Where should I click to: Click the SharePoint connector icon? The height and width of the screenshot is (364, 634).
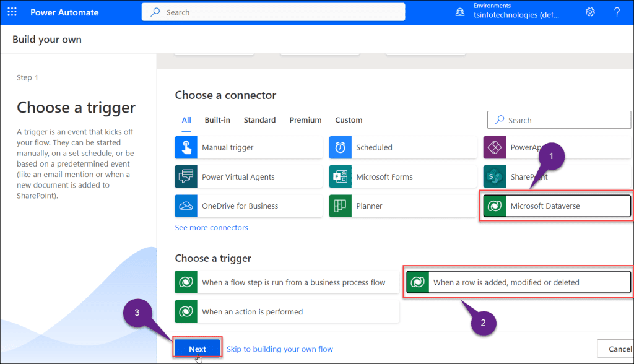tap(495, 177)
